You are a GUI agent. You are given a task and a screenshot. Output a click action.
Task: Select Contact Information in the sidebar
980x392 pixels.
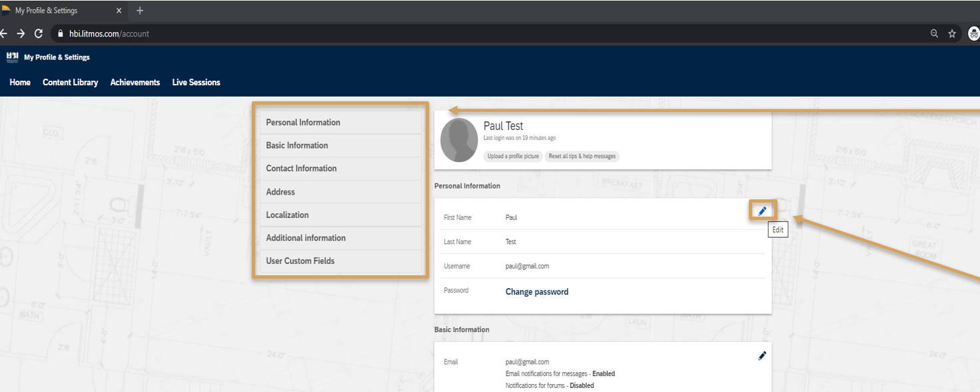(301, 169)
